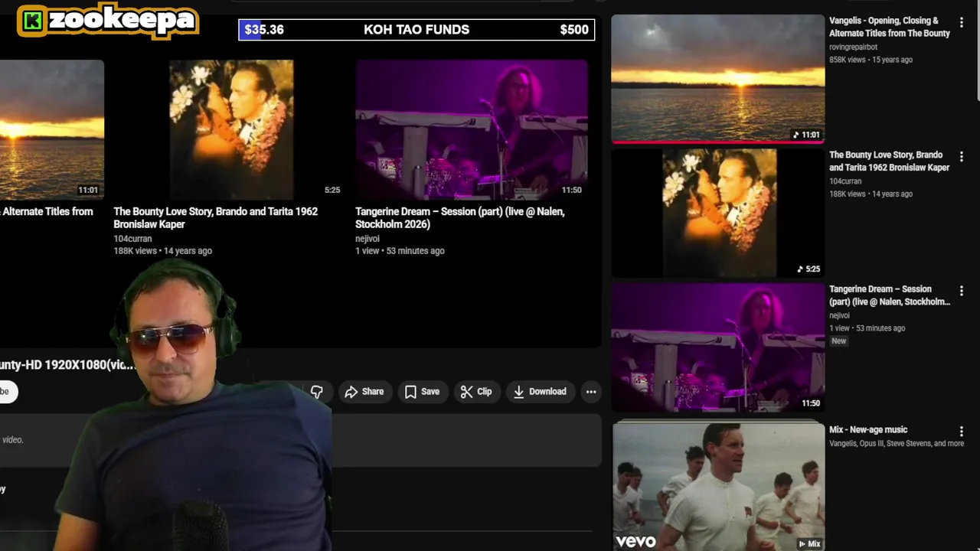Visit 104curran channel under end-screen video

click(132, 239)
